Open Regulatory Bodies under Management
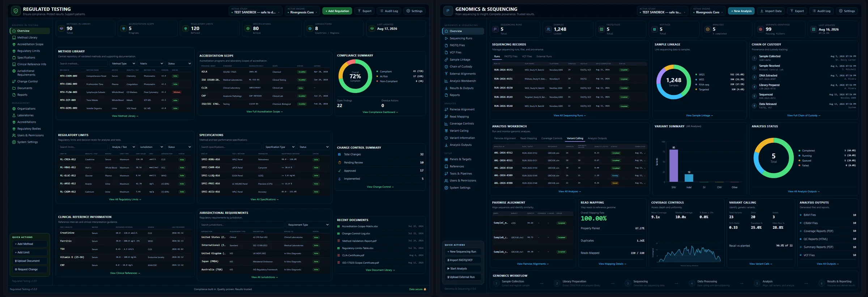The width and height of the screenshot is (868, 297). [x=29, y=129]
